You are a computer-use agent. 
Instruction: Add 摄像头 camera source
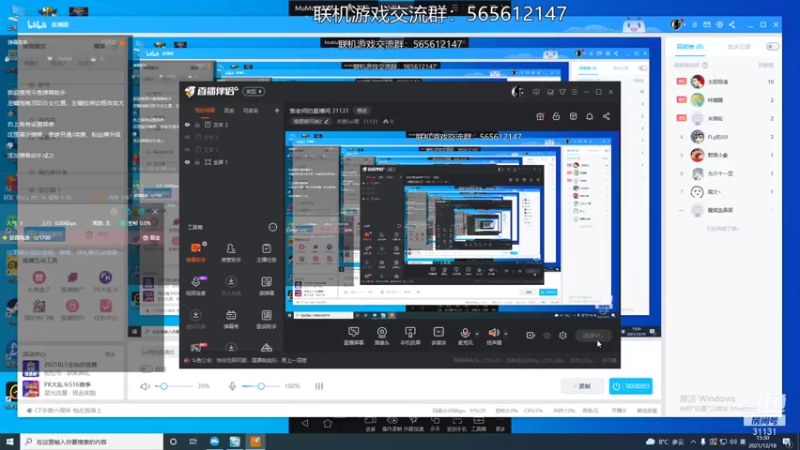pyautogui.click(x=382, y=336)
